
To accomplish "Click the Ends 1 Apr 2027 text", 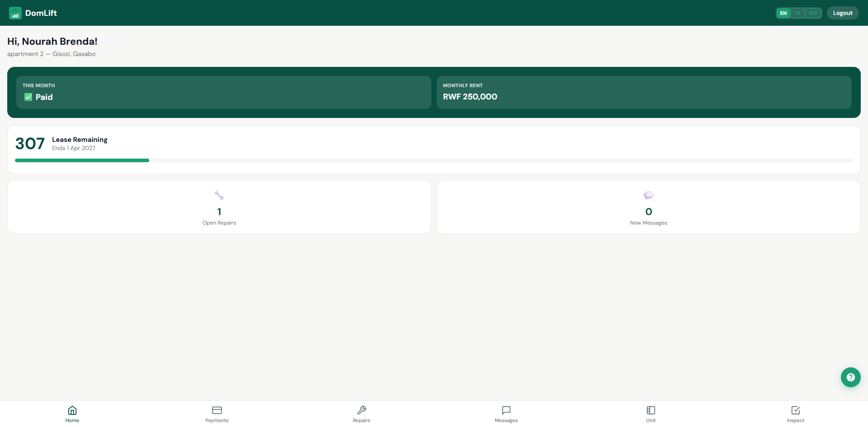I will click(x=74, y=148).
